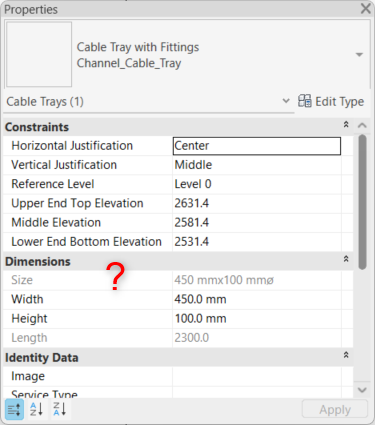Image resolution: width=375 pixels, height=425 pixels.
Task: Click the Horizontal Justification Center field
Action: click(257, 146)
